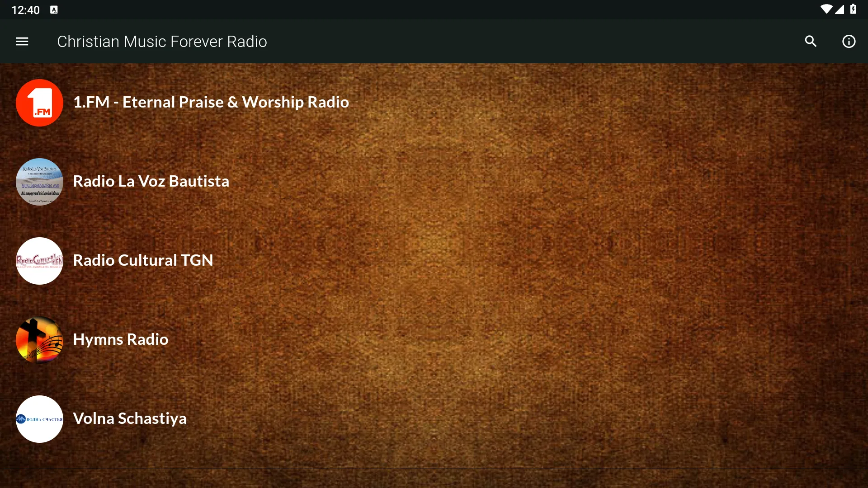Open Volna Schastiya station icon

[x=39, y=418]
